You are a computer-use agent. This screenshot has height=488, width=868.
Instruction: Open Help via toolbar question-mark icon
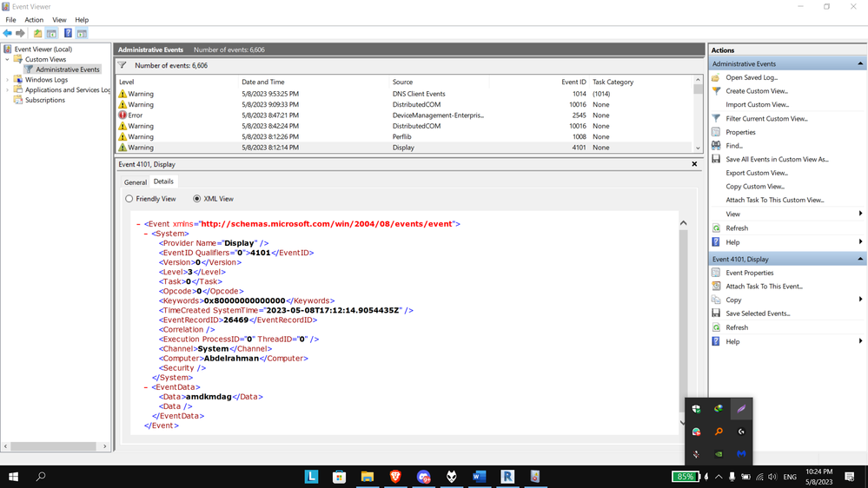coord(68,33)
